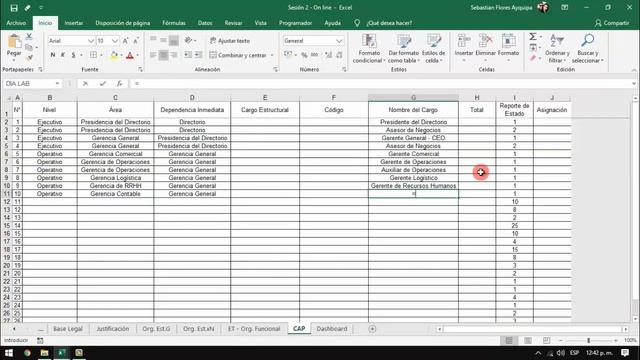Viewport: 640px width, 360px height.
Task: Click the Compartir button
Action: (x=612, y=23)
